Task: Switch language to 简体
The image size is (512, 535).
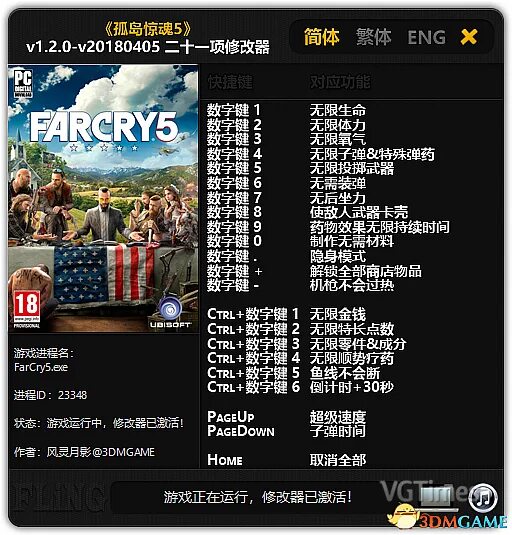Action: 322,37
